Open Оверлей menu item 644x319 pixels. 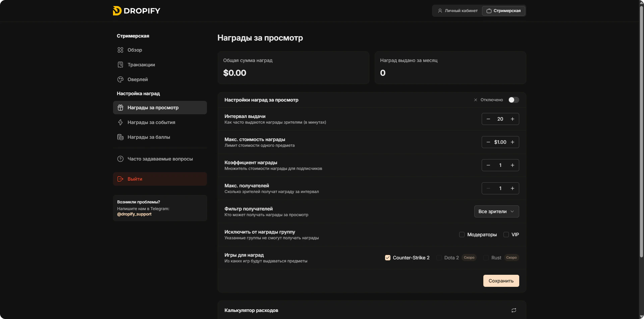[x=160, y=79]
